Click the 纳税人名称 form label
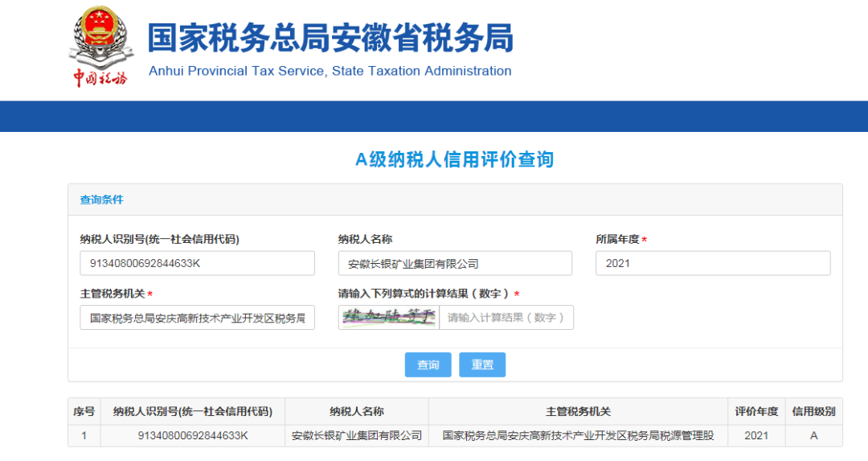The width and height of the screenshot is (868, 461). click(x=366, y=240)
